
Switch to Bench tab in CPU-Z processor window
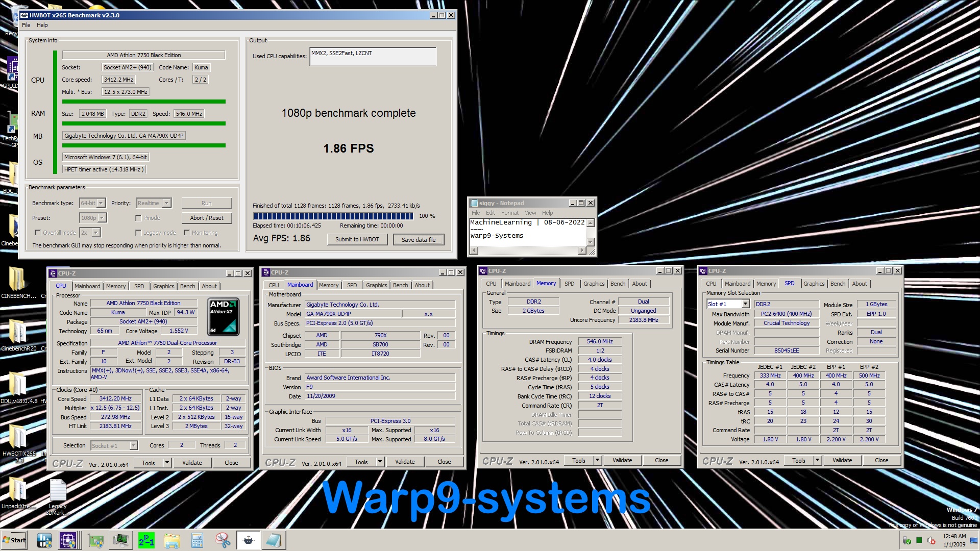click(187, 286)
